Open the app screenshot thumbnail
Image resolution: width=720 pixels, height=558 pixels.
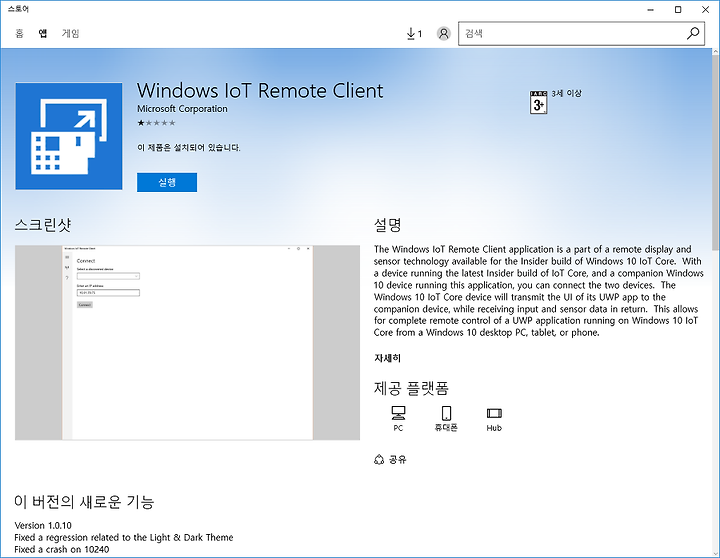187,343
